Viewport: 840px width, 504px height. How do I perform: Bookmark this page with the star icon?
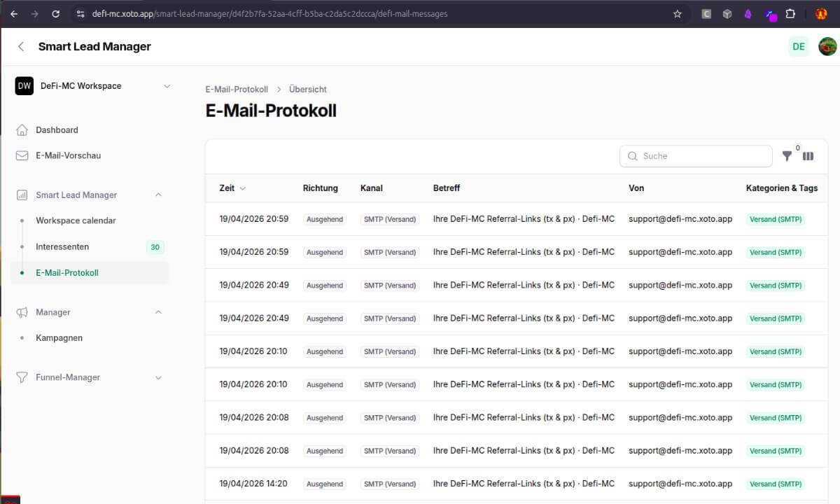click(x=677, y=13)
